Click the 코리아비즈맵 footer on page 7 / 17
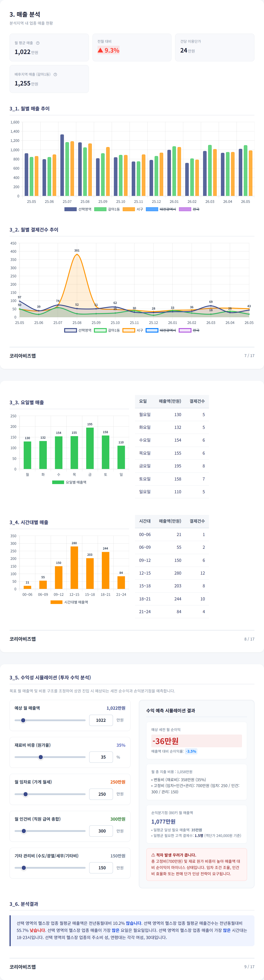This screenshot has height=980, width=264. [x=22, y=356]
